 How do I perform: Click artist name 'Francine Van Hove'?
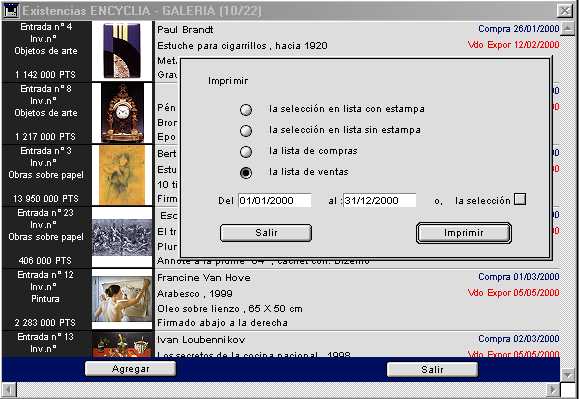tap(204, 278)
